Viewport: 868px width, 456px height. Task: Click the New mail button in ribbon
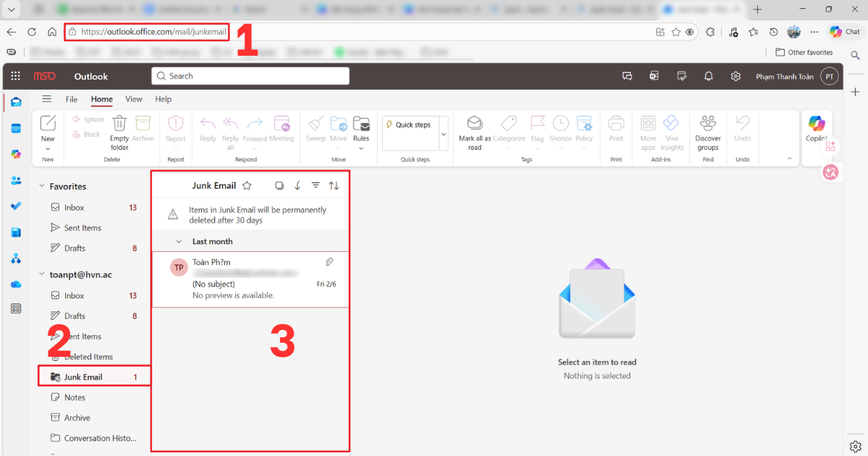(x=48, y=124)
